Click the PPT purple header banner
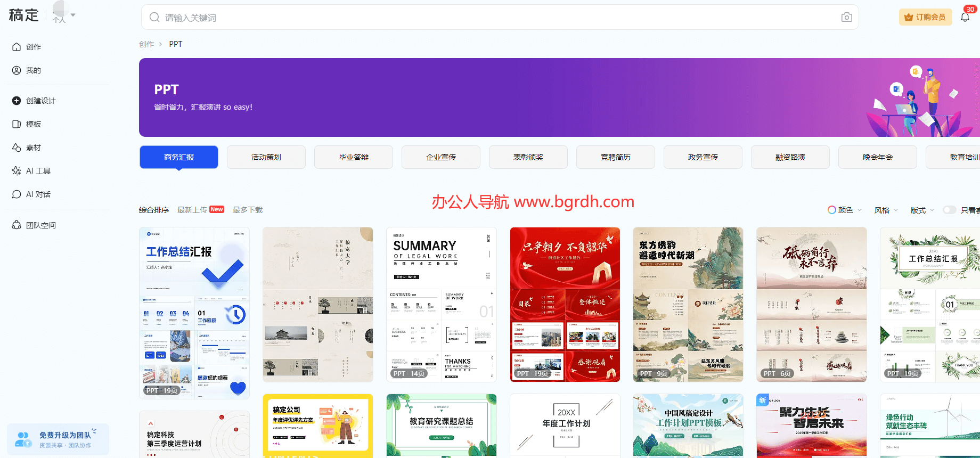Viewport: 980px width, 458px height. (x=559, y=97)
